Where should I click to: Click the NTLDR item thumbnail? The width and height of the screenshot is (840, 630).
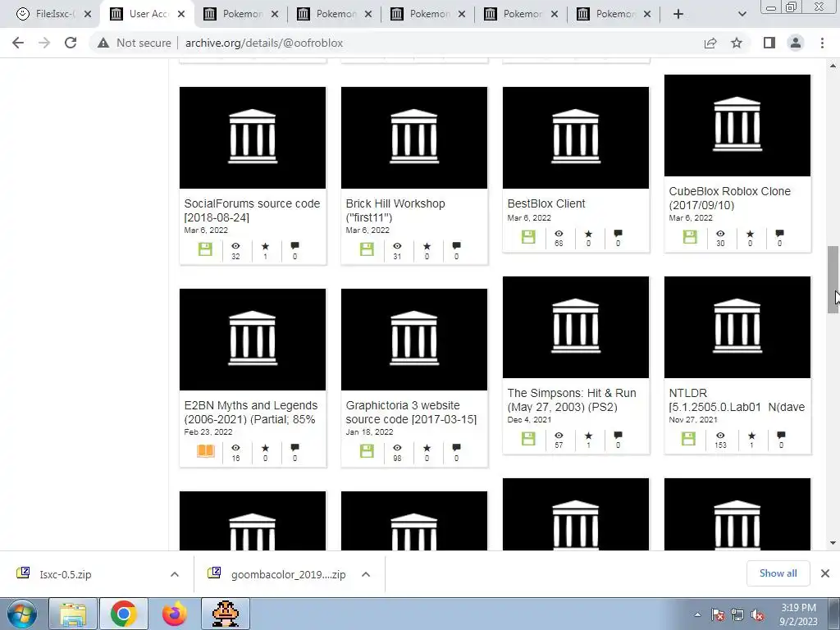click(x=737, y=327)
